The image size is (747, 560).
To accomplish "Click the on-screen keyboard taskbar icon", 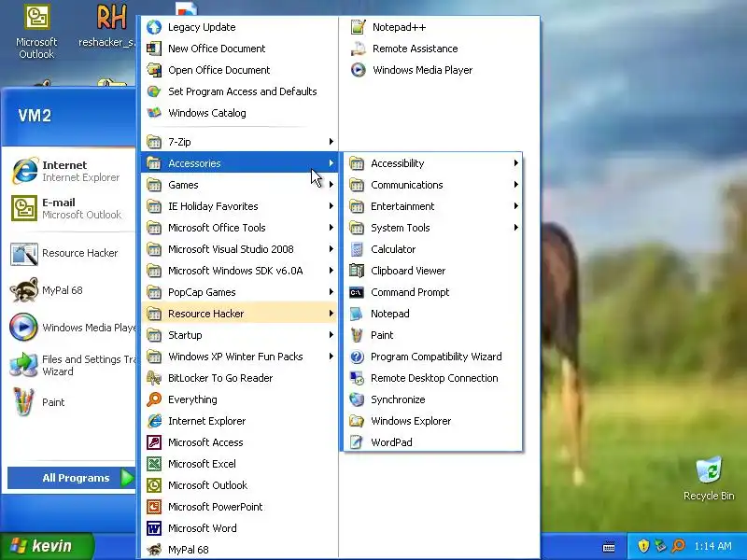I will (609, 547).
